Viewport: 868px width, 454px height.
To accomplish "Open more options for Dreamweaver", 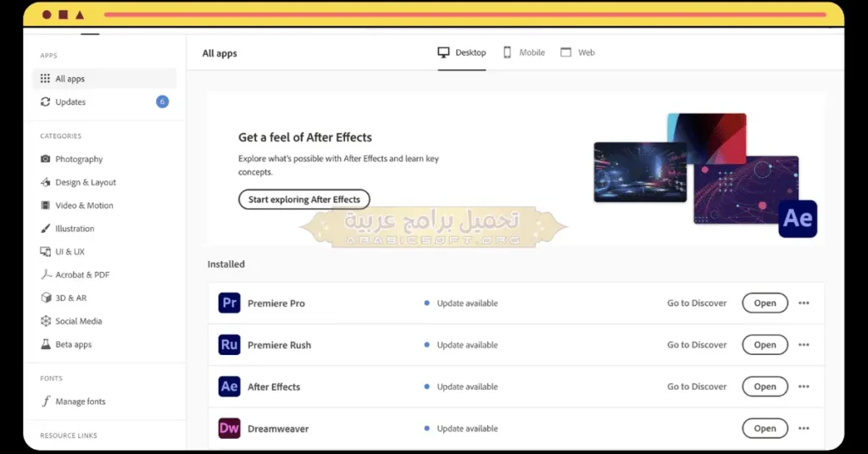I will tap(804, 429).
